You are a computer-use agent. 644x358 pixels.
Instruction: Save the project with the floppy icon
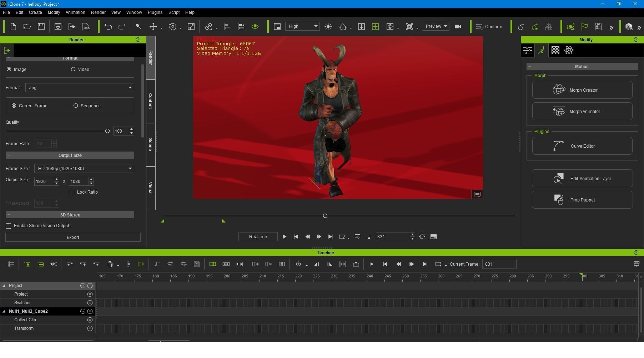41,27
